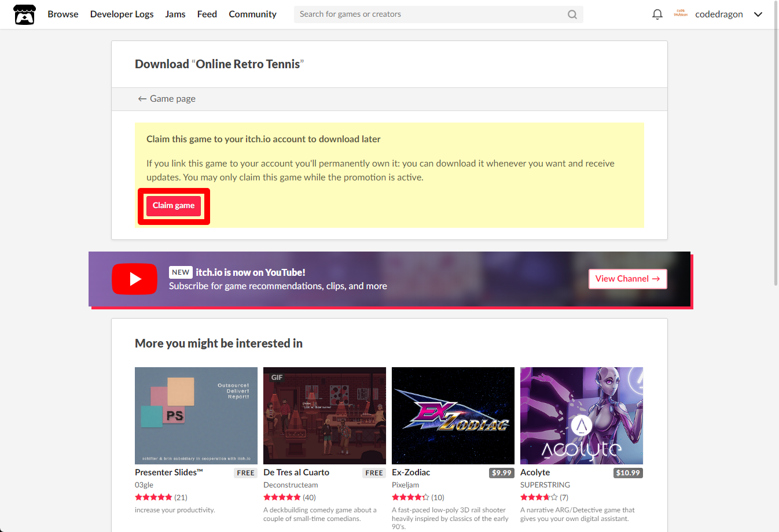Click the De Tres al Cuarto title

click(x=296, y=472)
